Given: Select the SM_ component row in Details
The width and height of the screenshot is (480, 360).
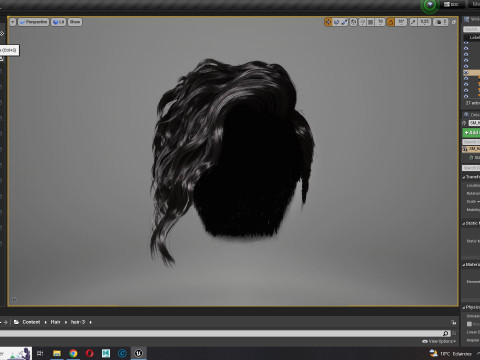Looking at the screenshot, I should (471, 149).
